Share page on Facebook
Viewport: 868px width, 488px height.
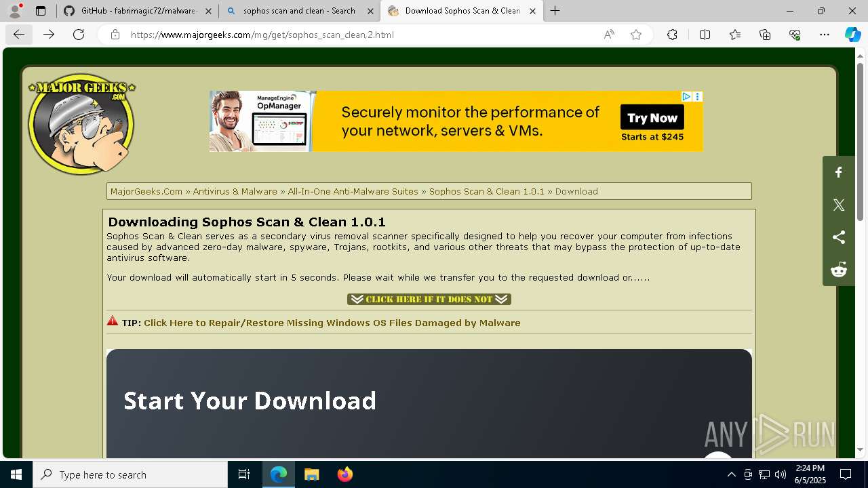pos(839,172)
